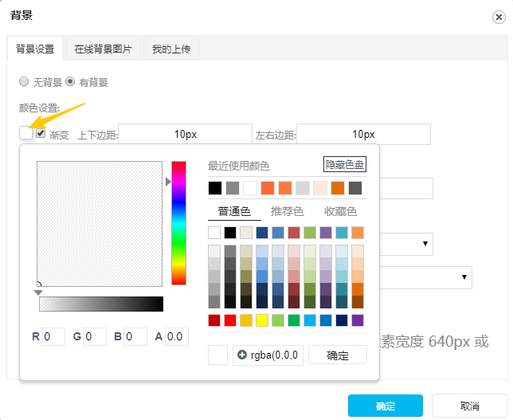Open 收藏色 color tab
513x420 pixels.
pos(340,211)
